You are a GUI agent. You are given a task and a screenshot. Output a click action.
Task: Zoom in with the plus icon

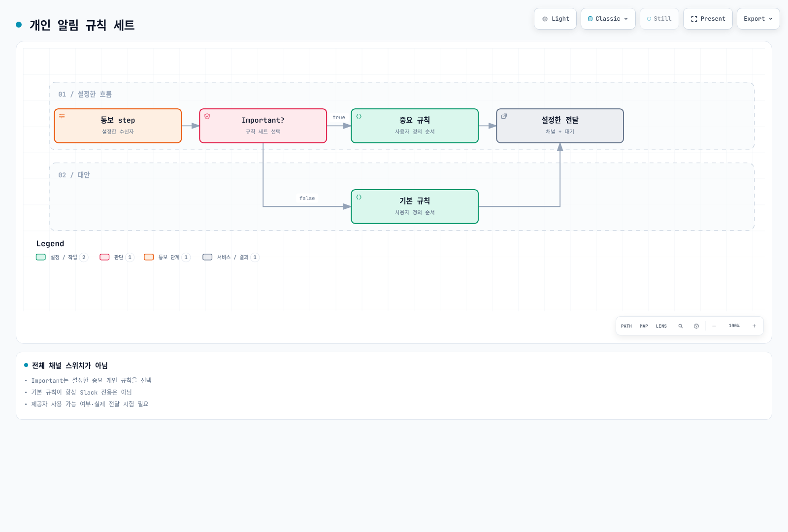click(x=754, y=326)
